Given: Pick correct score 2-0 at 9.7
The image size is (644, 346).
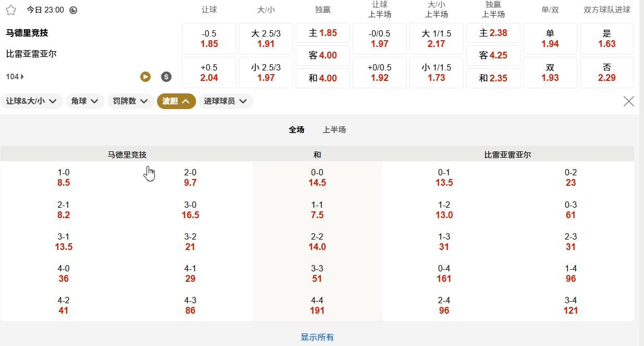Looking at the screenshot, I should click(190, 177).
